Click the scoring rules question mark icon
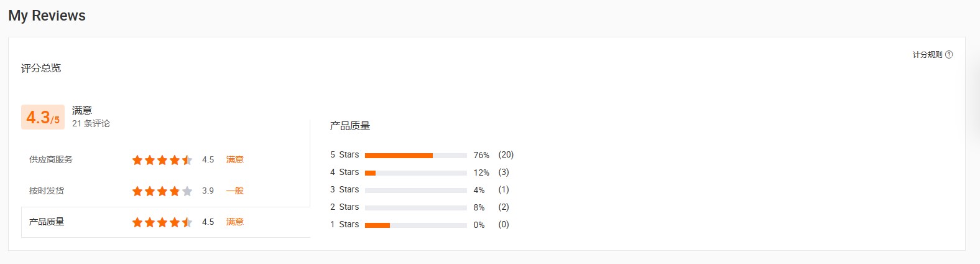 (x=949, y=55)
